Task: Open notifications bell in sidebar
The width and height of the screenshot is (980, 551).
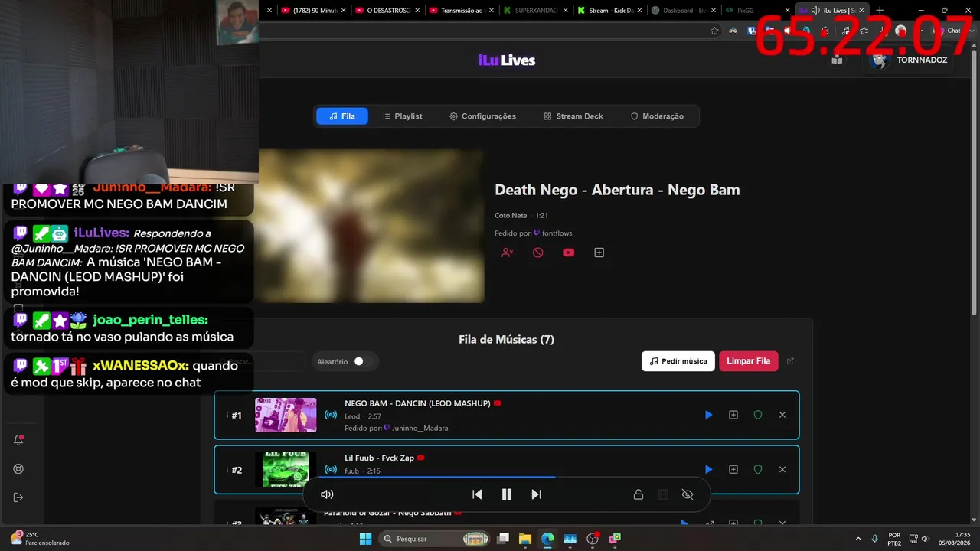Action: tap(18, 440)
